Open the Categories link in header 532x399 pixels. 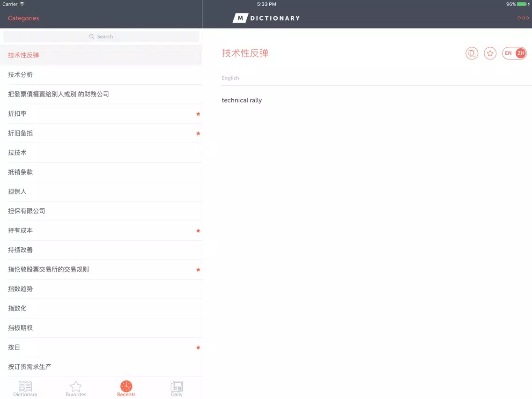23,18
